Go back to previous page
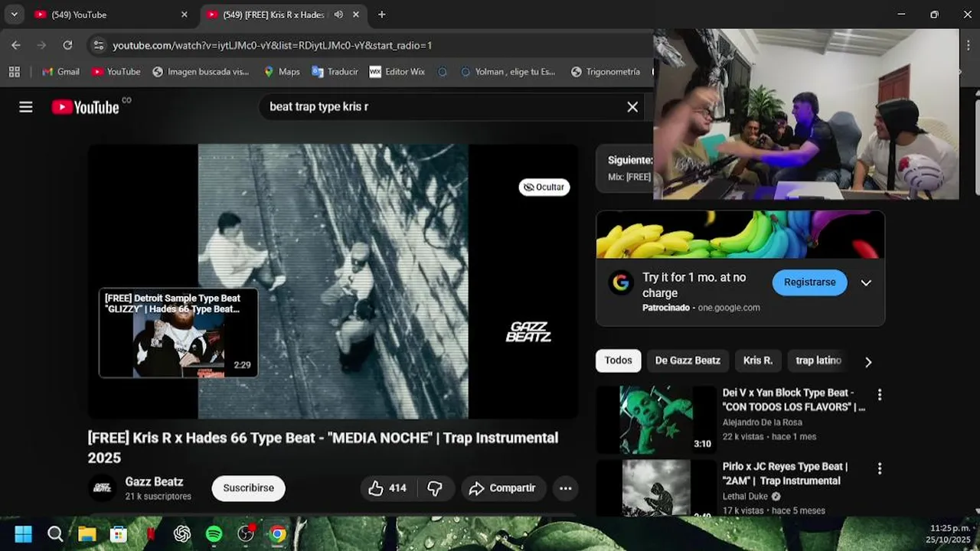980x551 pixels. pos(16,45)
